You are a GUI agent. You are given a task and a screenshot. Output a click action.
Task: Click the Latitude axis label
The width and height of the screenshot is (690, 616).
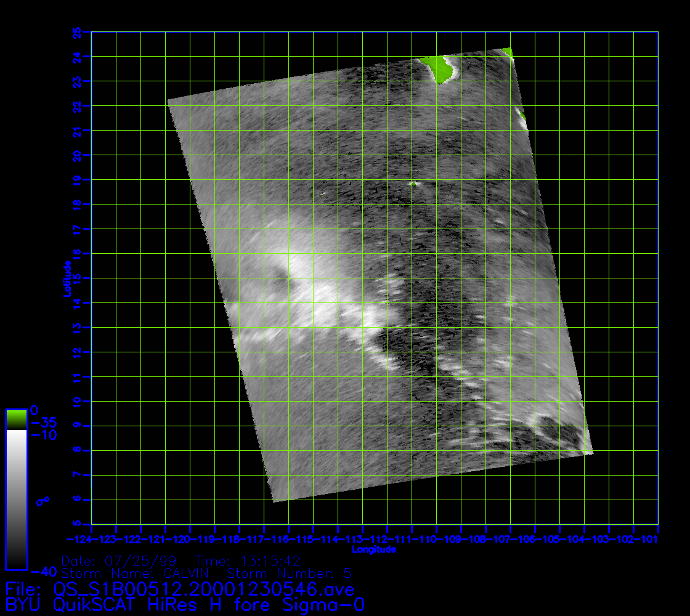click(x=67, y=278)
